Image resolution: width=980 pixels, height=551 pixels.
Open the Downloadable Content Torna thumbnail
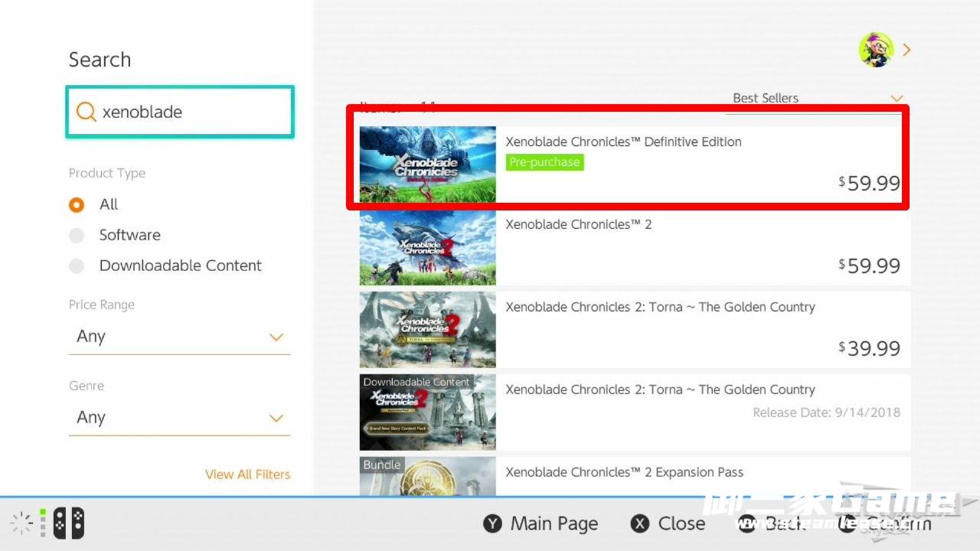tap(427, 412)
